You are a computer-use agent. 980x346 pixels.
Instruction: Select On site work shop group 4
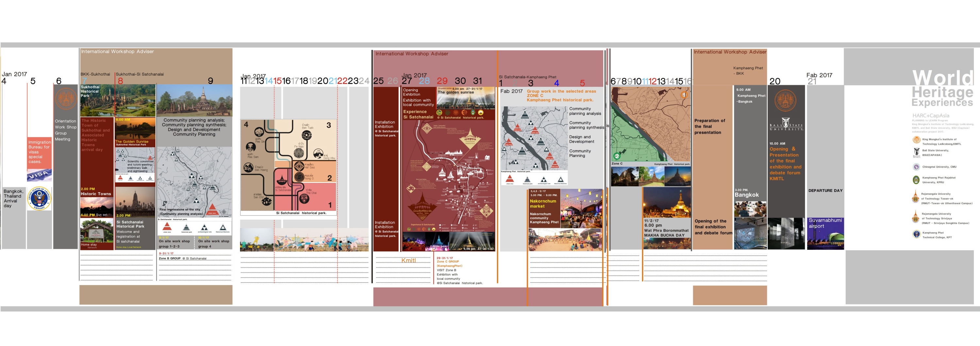click(x=213, y=244)
